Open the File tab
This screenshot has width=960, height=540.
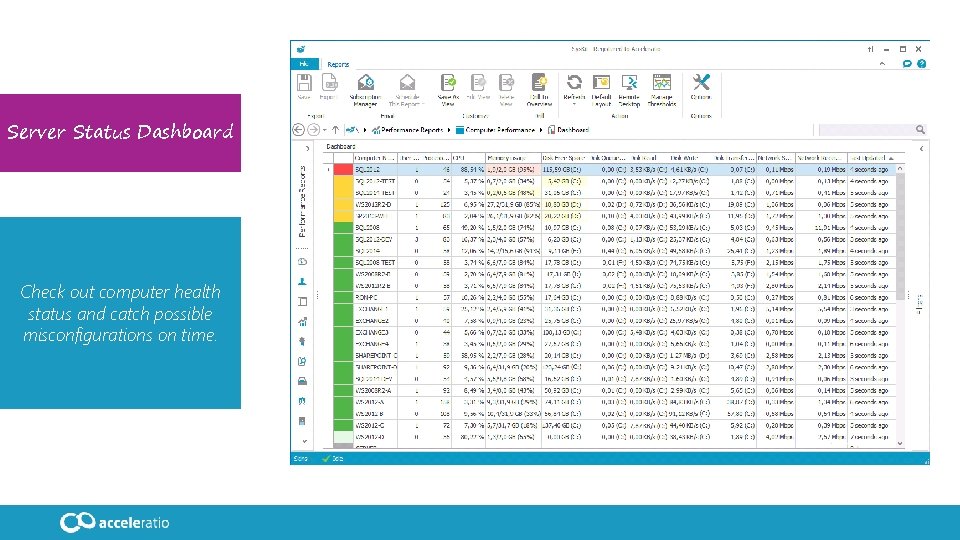point(304,64)
